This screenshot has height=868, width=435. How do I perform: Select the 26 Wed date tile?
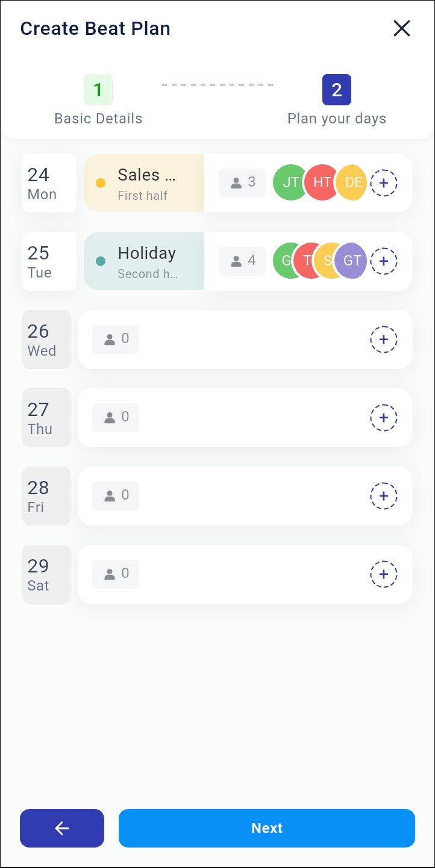[x=46, y=339]
